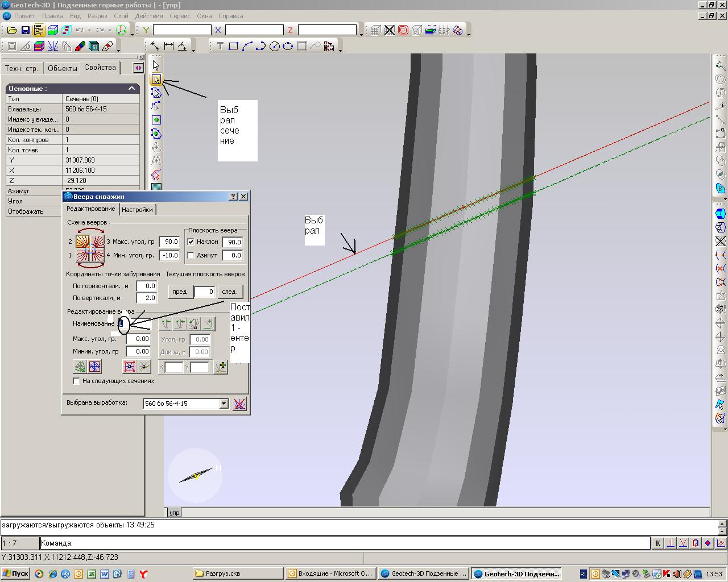Open the Выбрана выработка dropdown
The image size is (728, 582).
224,404
